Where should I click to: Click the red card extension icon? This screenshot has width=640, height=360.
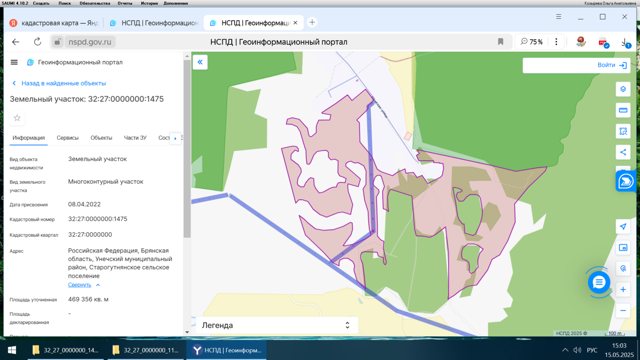click(x=603, y=42)
